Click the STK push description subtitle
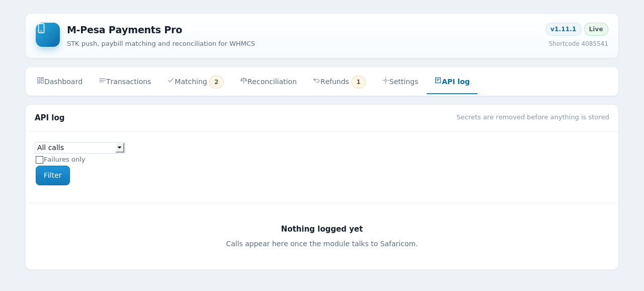The image size is (644, 291). coord(161,44)
